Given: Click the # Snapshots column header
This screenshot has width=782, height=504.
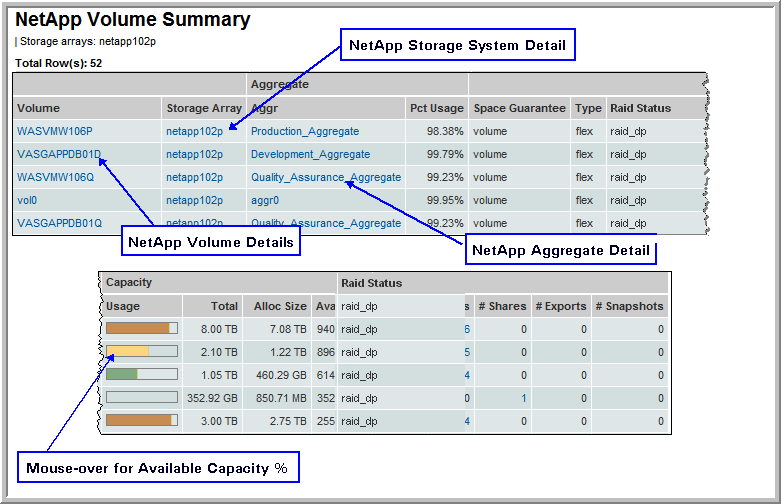Looking at the screenshot, I should pos(628,306).
